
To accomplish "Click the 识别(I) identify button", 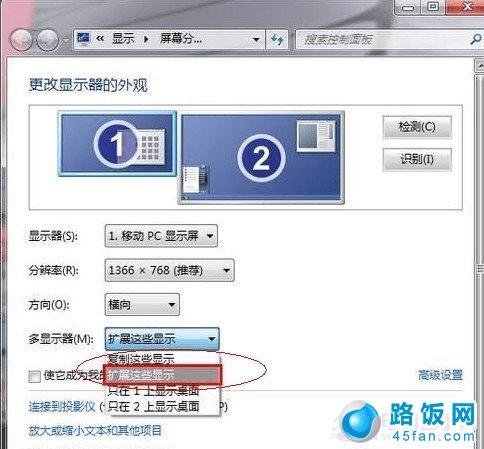I will pyautogui.click(x=417, y=159).
